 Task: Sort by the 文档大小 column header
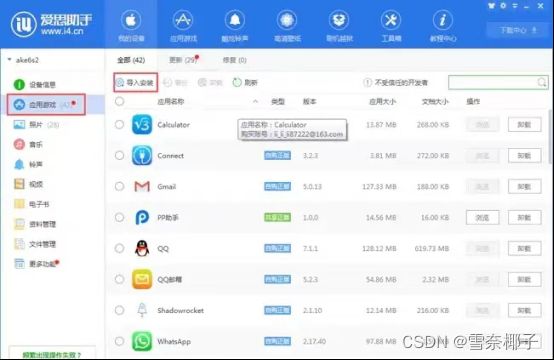coord(435,102)
